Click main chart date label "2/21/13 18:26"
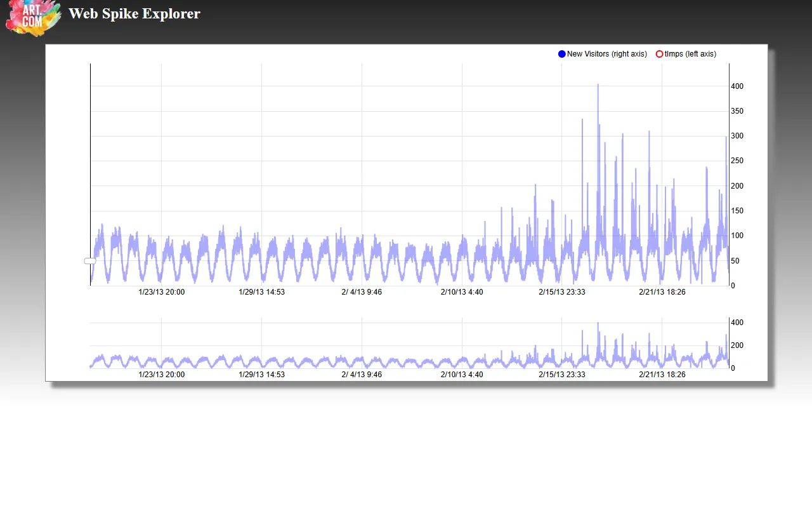Image resolution: width=812 pixels, height=508 pixels. pyautogui.click(x=662, y=292)
